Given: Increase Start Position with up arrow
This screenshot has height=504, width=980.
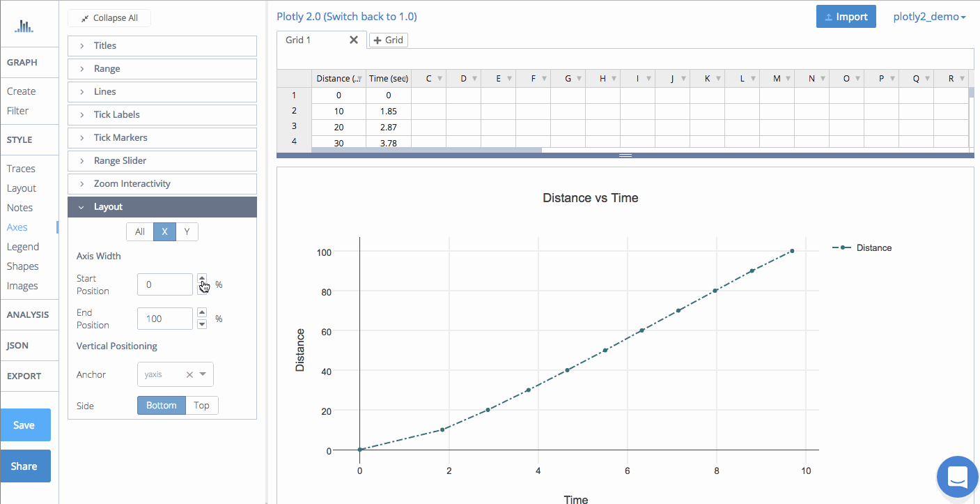Looking at the screenshot, I should 202,278.
